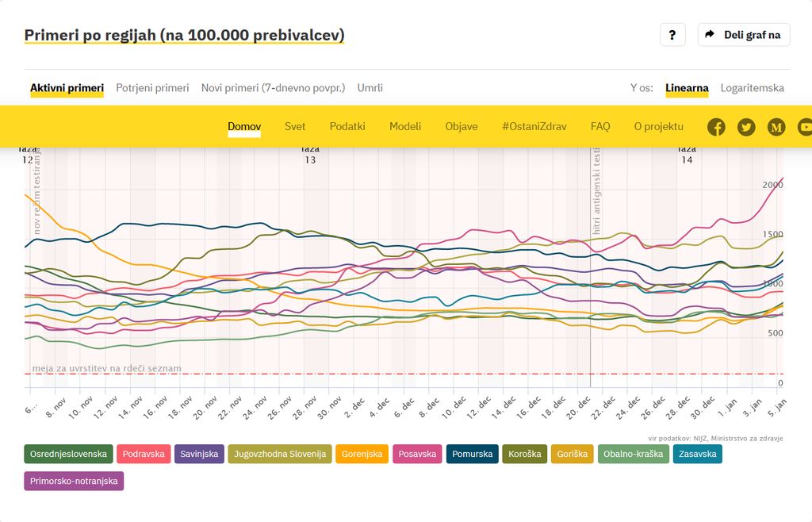Viewport: 812px width, 522px height.
Task: Click the Deli graf na share button
Action: [x=743, y=35]
